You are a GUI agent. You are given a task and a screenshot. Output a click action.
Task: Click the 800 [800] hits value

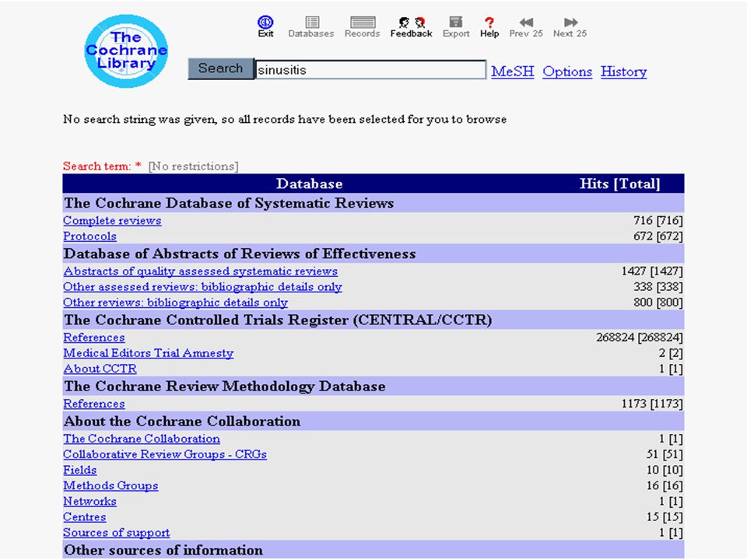[x=658, y=303]
